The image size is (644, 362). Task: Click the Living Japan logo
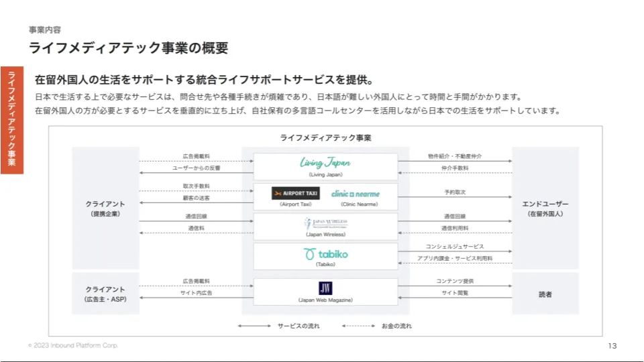[325, 163]
